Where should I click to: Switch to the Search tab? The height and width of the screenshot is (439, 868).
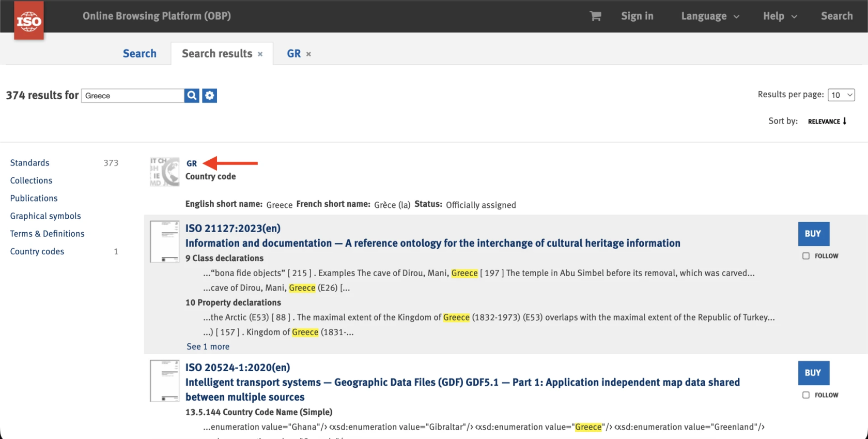139,54
